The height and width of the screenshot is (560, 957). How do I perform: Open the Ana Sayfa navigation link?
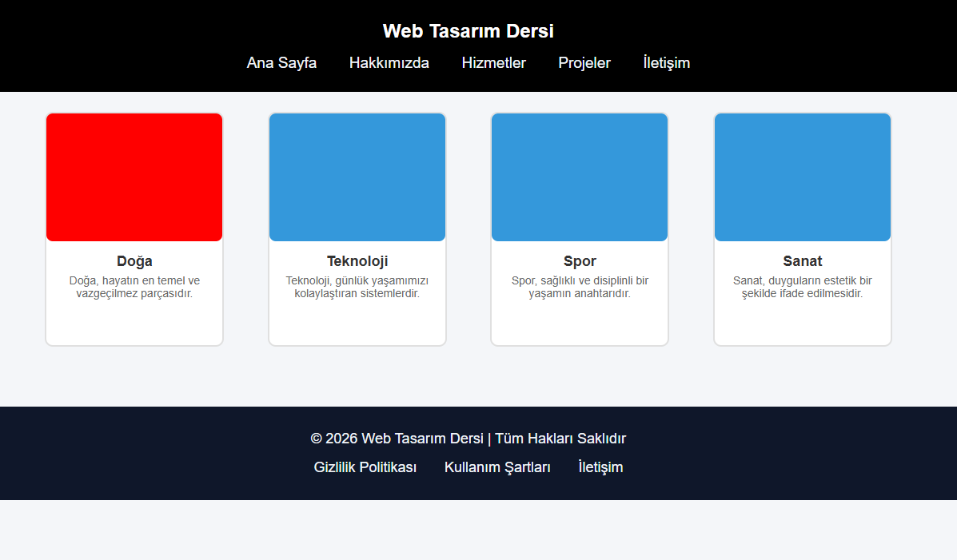(x=281, y=63)
